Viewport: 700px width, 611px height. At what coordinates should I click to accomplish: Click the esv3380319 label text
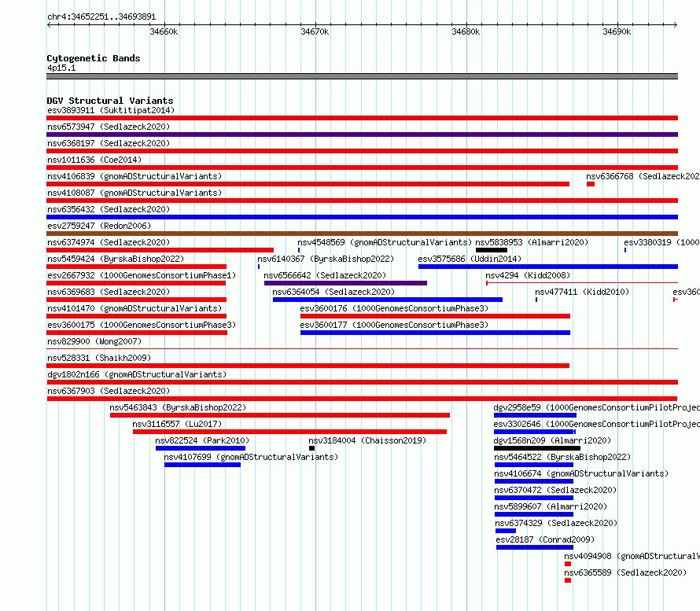tap(661, 242)
